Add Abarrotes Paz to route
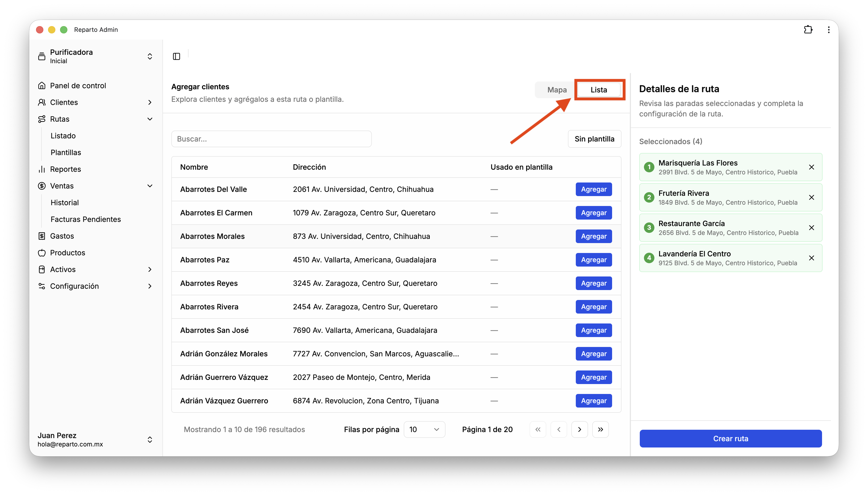 pos(594,260)
